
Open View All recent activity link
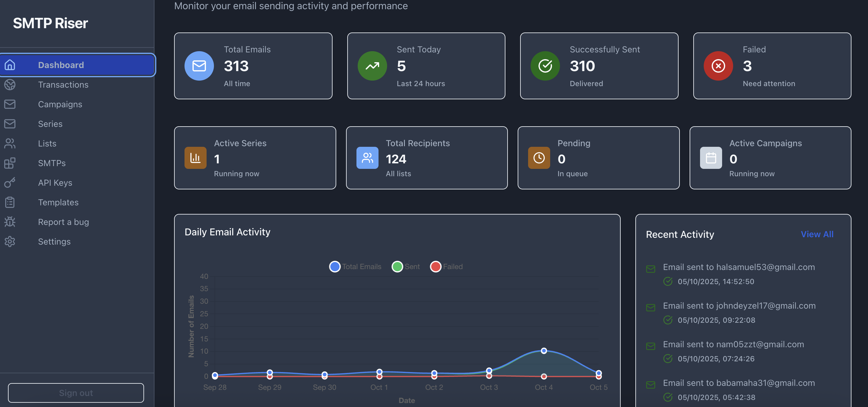point(817,234)
